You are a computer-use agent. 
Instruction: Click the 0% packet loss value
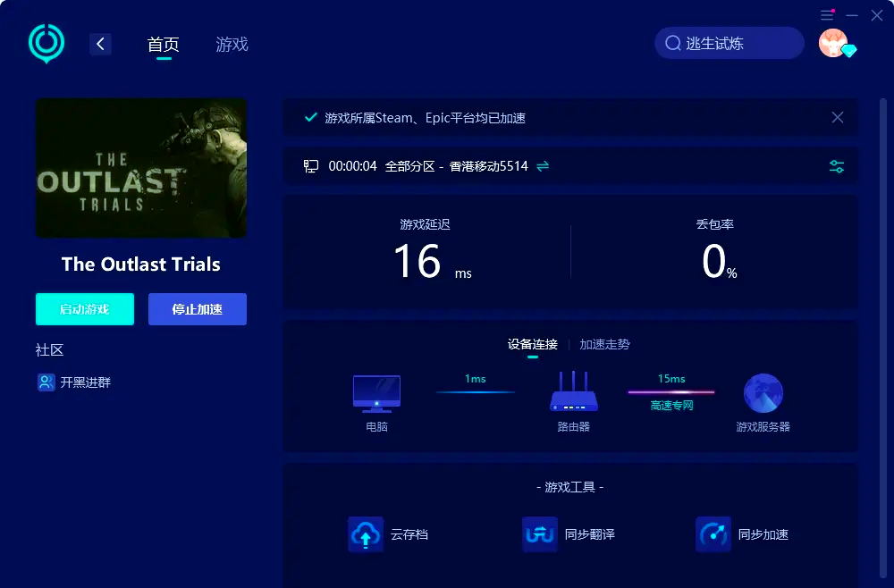pos(719,262)
